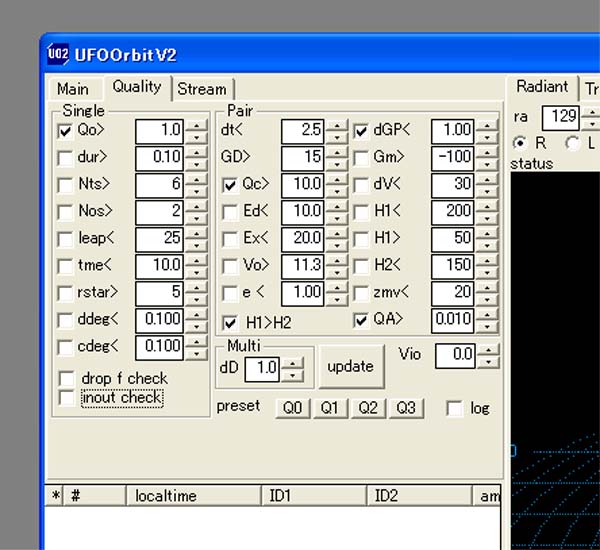The image size is (600, 550).
Task: Switch to the Main tab
Action: pyautogui.click(x=73, y=89)
